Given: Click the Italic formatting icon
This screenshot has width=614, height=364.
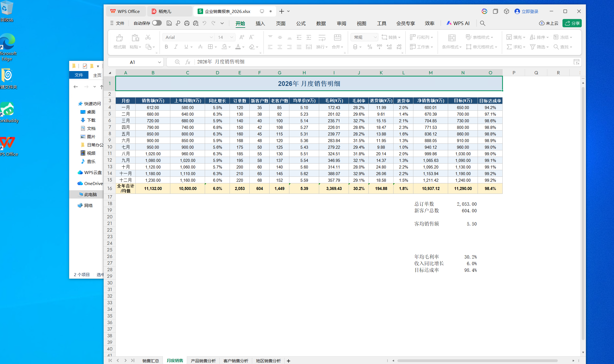Looking at the screenshot, I should pos(176,47).
